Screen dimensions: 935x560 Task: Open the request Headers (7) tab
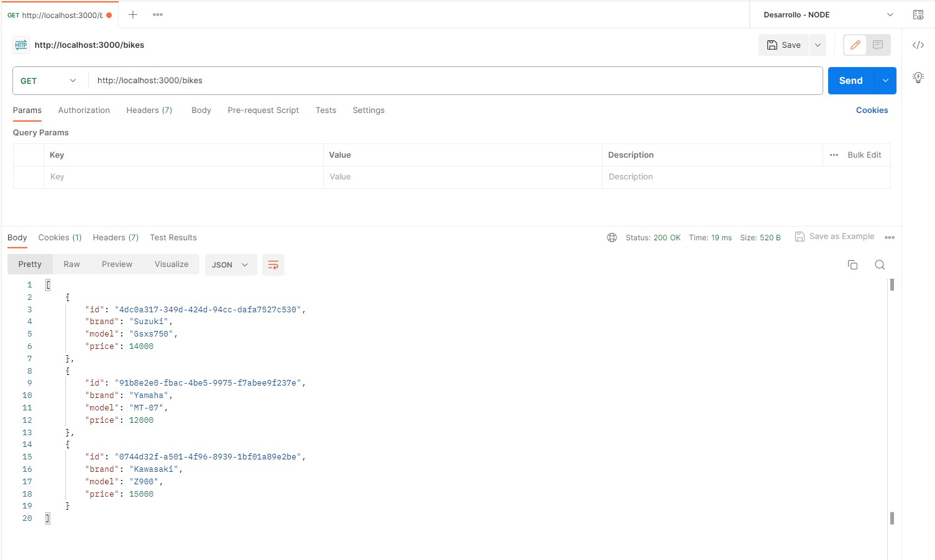[x=149, y=110]
